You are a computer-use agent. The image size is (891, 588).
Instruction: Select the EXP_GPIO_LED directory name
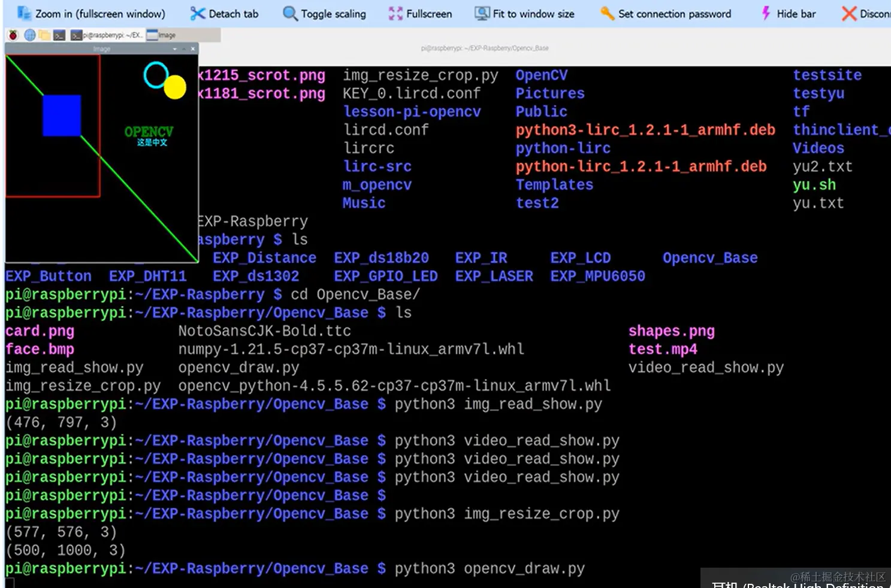coord(386,276)
